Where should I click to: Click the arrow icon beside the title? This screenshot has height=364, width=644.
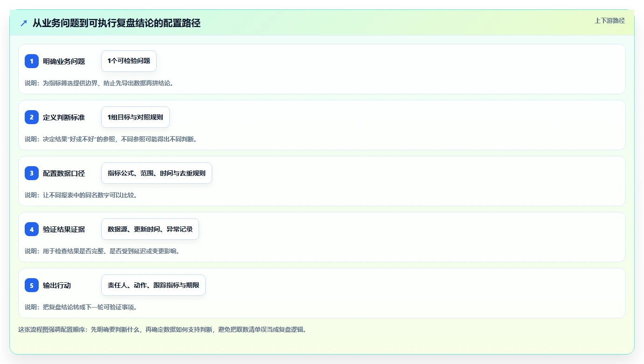point(24,23)
